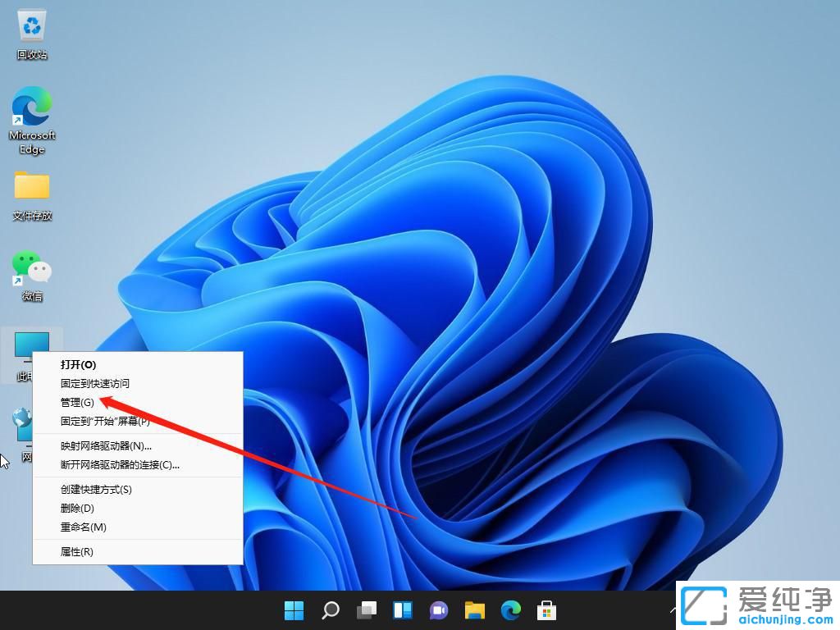Open Microsoft Store from the taskbar

[546, 610]
